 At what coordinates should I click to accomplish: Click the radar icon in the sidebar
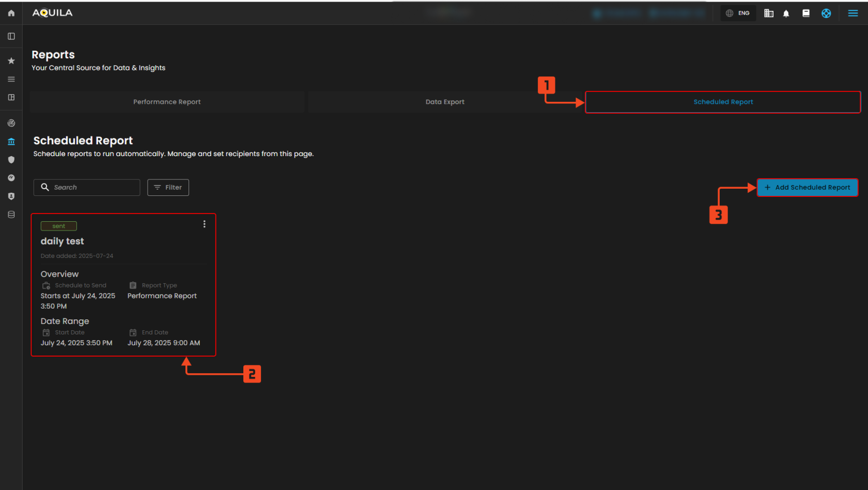[11, 123]
